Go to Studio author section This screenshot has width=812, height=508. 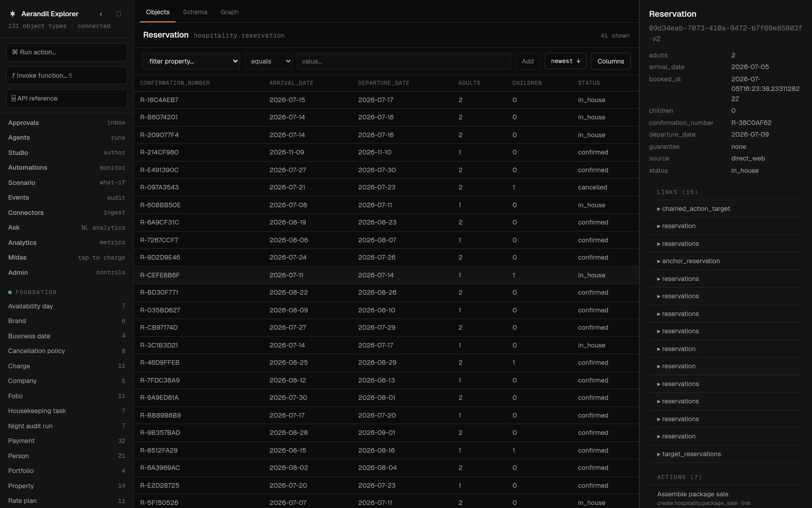(x=66, y=153)
